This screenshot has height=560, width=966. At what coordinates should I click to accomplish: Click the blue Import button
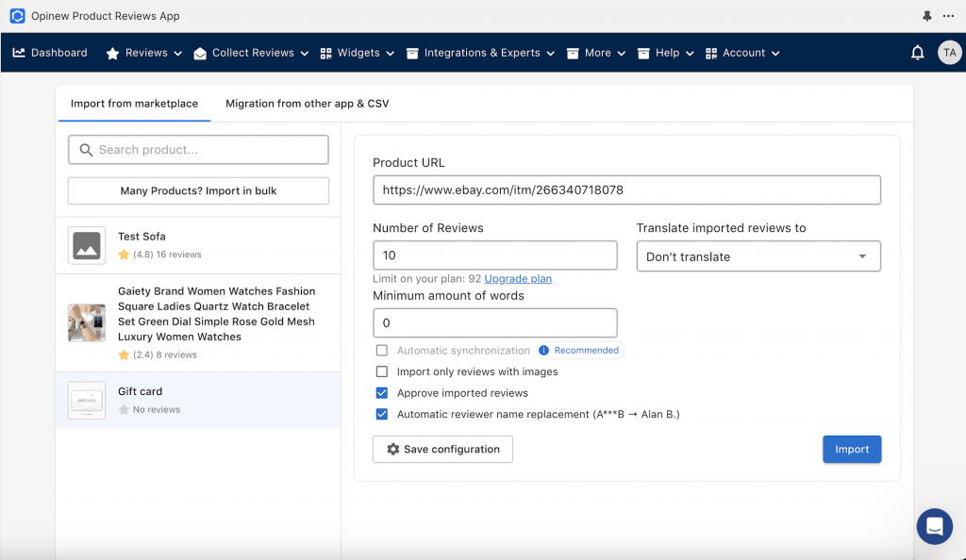[852, 450]
